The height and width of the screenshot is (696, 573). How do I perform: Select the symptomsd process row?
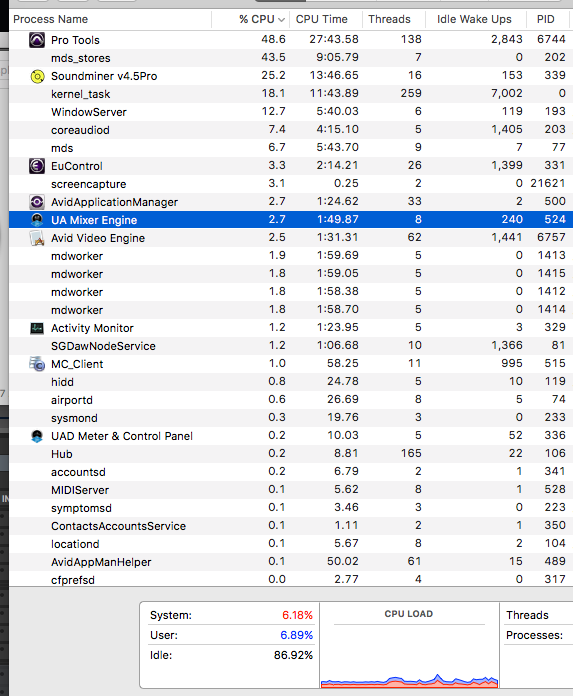(291, 508)
